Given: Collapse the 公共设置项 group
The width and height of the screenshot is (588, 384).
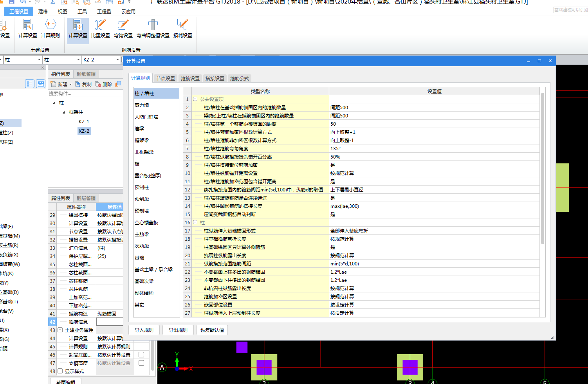Looking at the screenshot, I should tap(195, 99).
